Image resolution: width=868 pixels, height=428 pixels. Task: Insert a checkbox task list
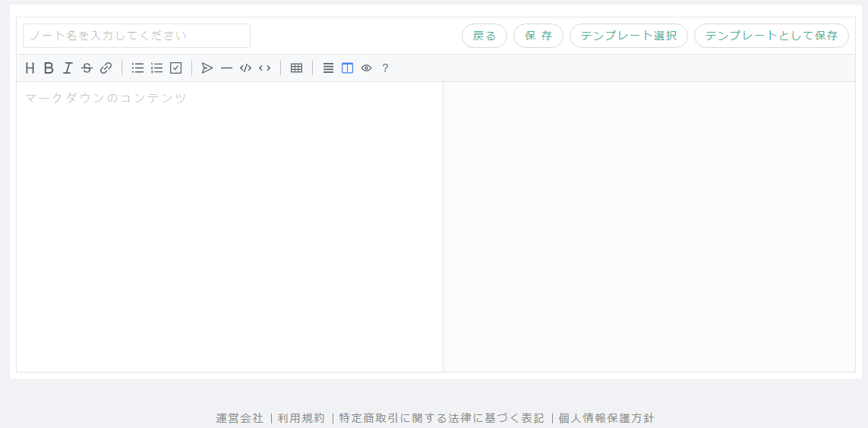tap(176, 68)
